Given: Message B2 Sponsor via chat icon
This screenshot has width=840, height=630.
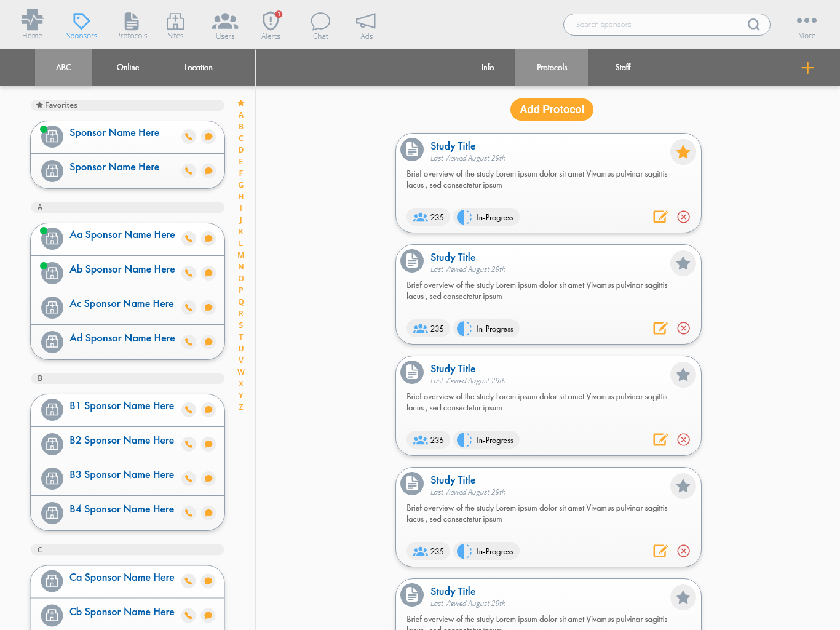Looking at the screenshot, I should coord(208,444).
